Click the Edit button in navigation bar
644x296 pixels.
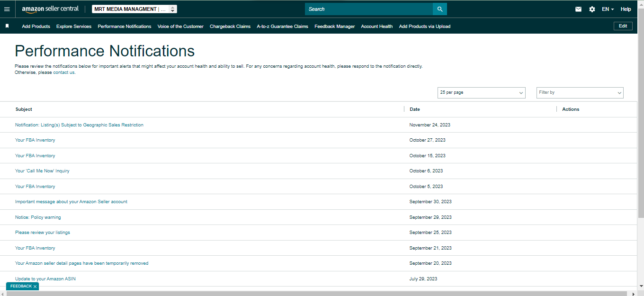623,26
